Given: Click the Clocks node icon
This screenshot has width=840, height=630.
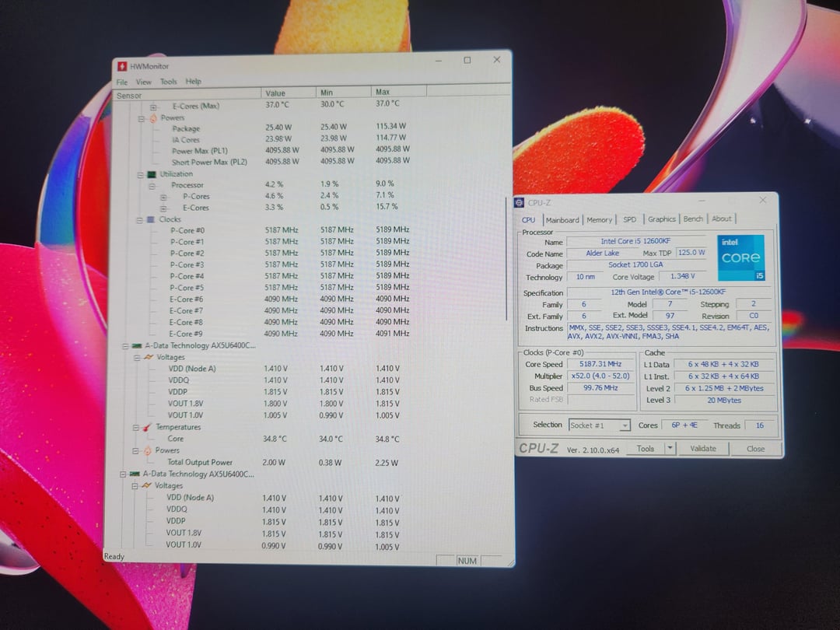Looking at the screenshot, I should pos(151,219).
